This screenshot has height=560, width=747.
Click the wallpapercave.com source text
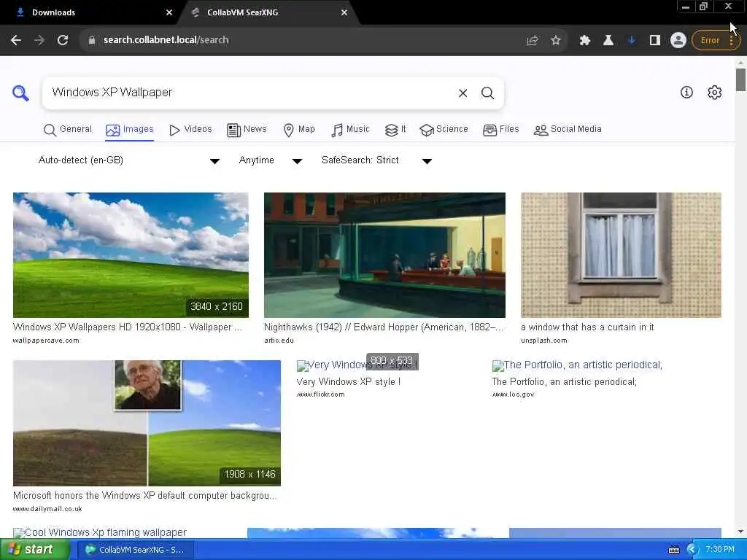[46, 341]
